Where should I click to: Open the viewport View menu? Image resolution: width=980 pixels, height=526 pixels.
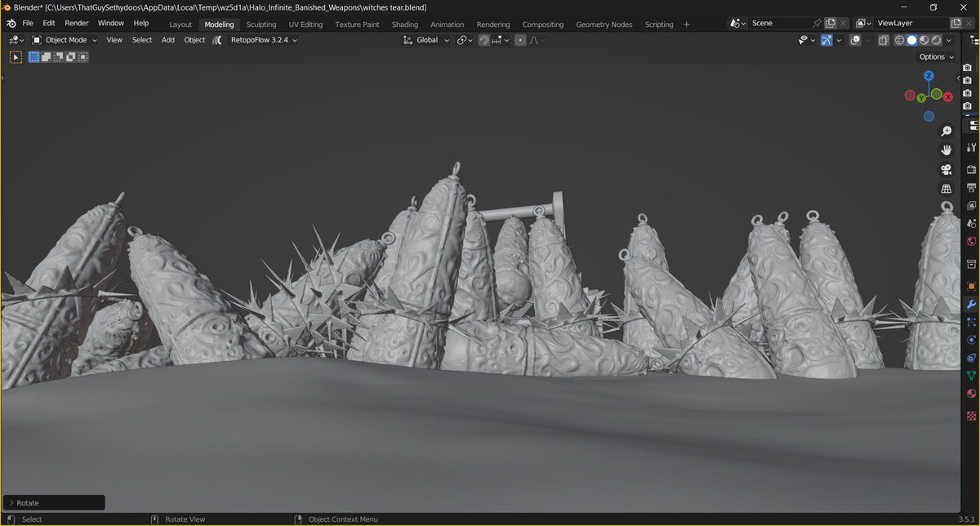pyautogui.click(x=114, y=40)
